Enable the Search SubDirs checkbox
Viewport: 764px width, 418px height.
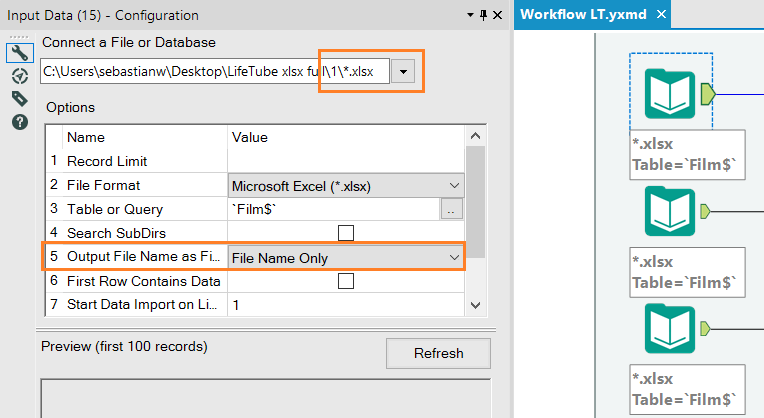(346, 233)
